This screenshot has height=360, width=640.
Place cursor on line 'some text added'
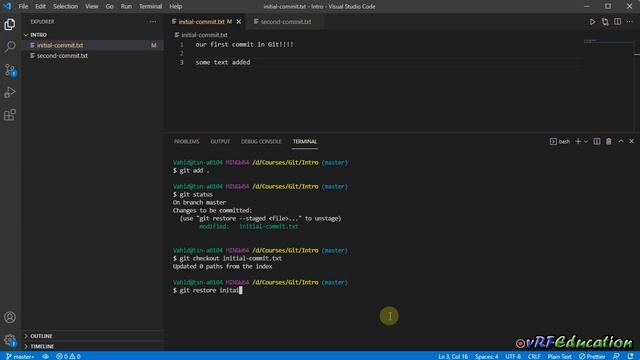[222, 62]
